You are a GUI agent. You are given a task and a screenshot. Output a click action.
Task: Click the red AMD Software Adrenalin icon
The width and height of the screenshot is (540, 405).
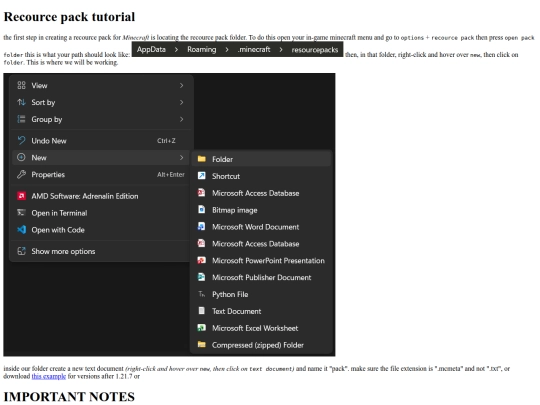(21, 196)
